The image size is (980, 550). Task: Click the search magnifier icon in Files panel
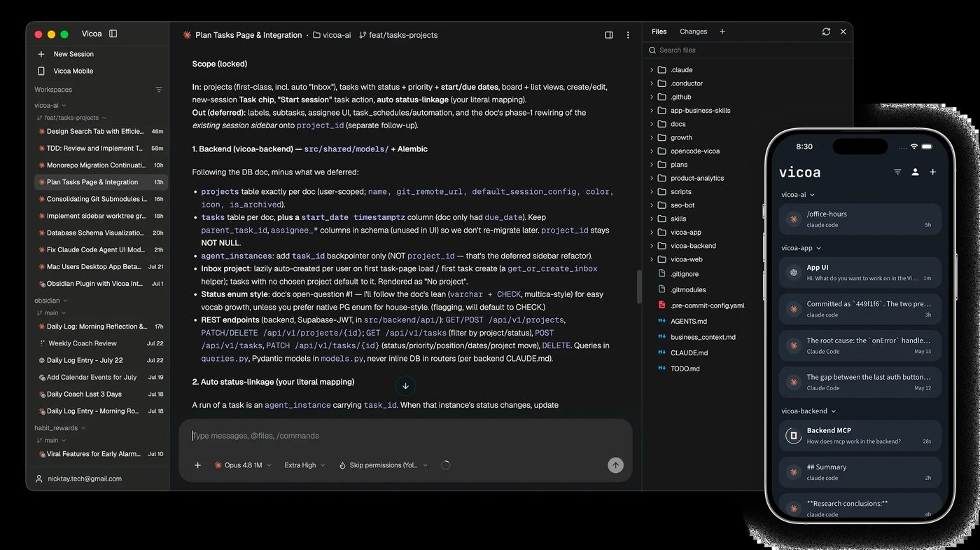click(652, 50)
